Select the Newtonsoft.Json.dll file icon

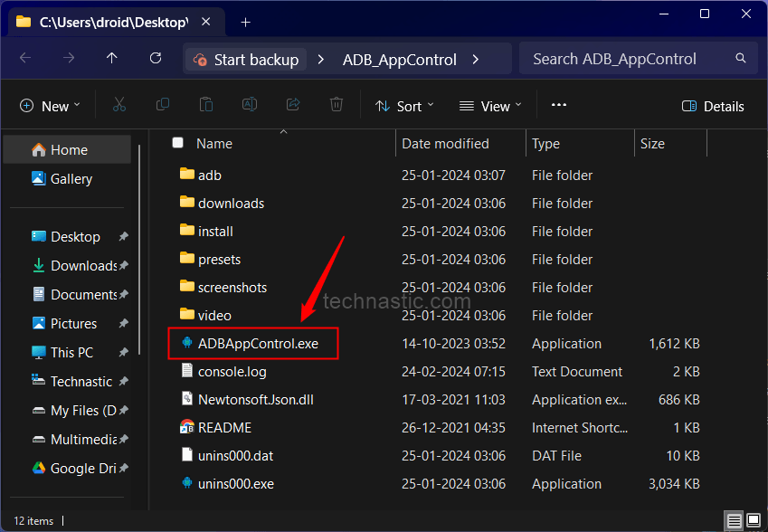[x=186, y=398]
